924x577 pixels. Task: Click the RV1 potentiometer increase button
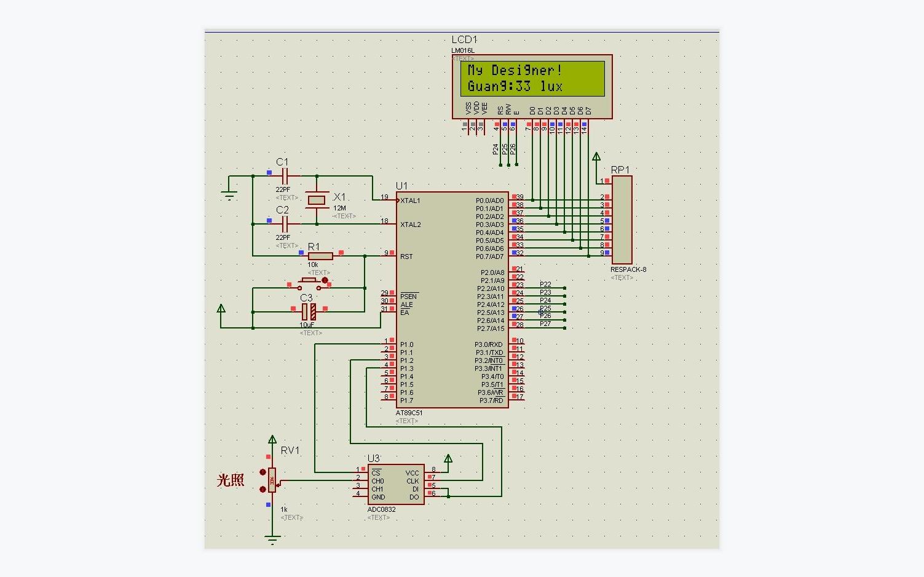click(x=263, y=472)
